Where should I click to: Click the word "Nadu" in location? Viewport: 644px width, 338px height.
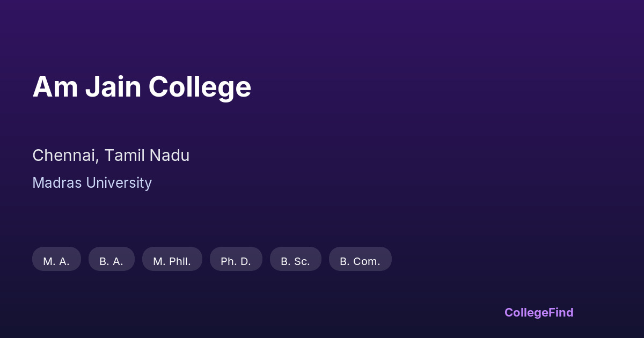(x=169, y=156)
